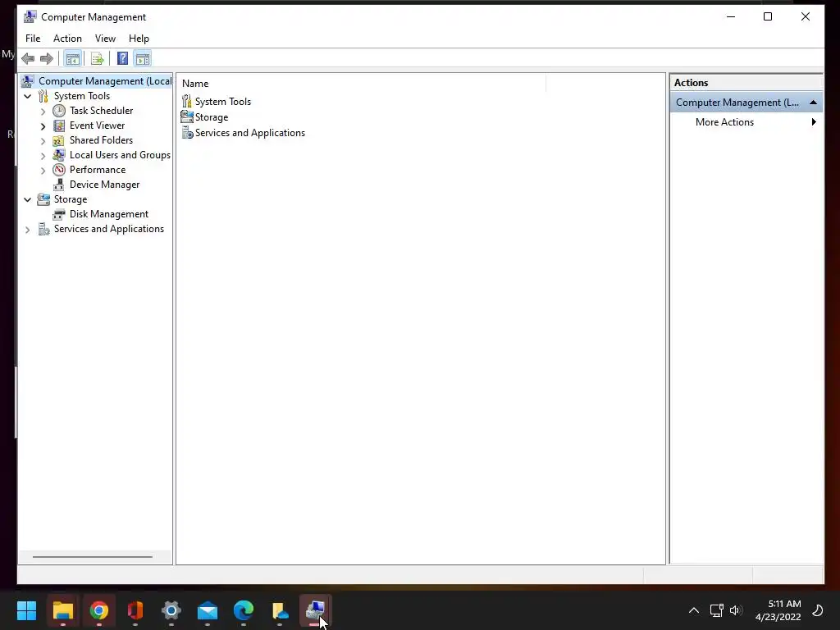Click the Export List toolbar icon

(97, 58)
